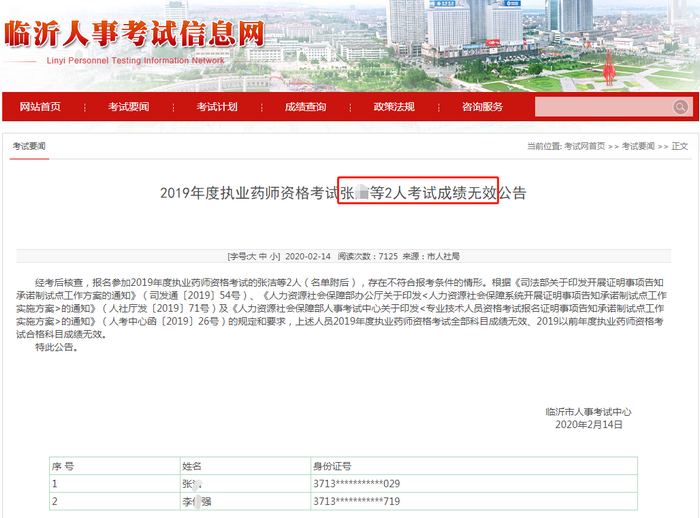Image resolution: width=700 pixels, height=518 pixels.
Task: Select 考试计划 navigation item
Action: (217, 107)
